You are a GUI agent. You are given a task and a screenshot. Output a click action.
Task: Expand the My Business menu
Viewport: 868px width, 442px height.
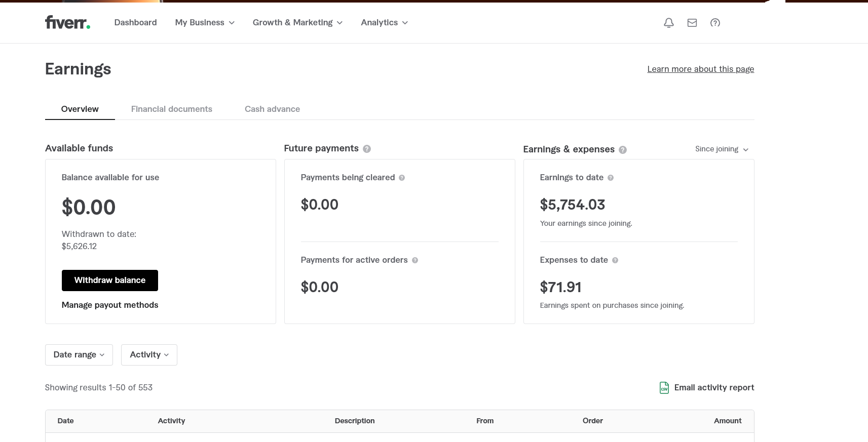tap(205, 23)
